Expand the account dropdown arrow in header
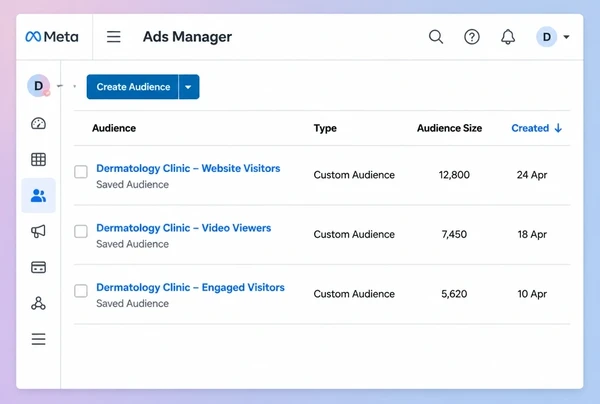The width and height of the screenshot is (600, 404). [566, 37]
